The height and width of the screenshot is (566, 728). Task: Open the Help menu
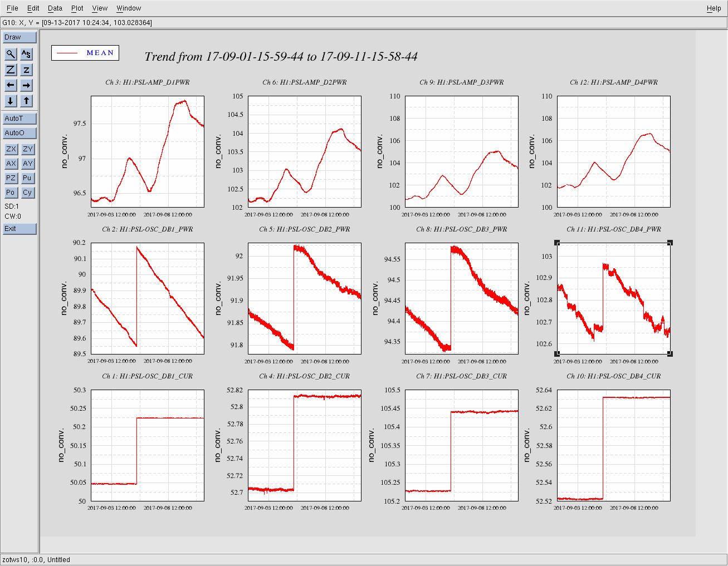point(714,8)
